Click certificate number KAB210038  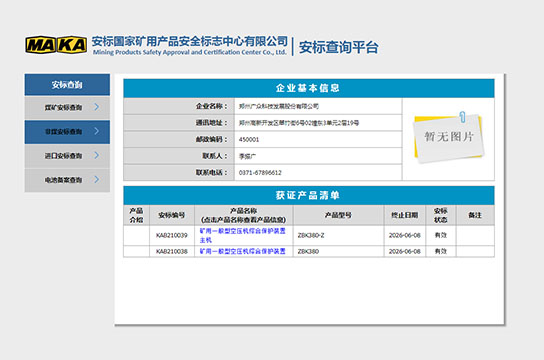tap(172, 251)
